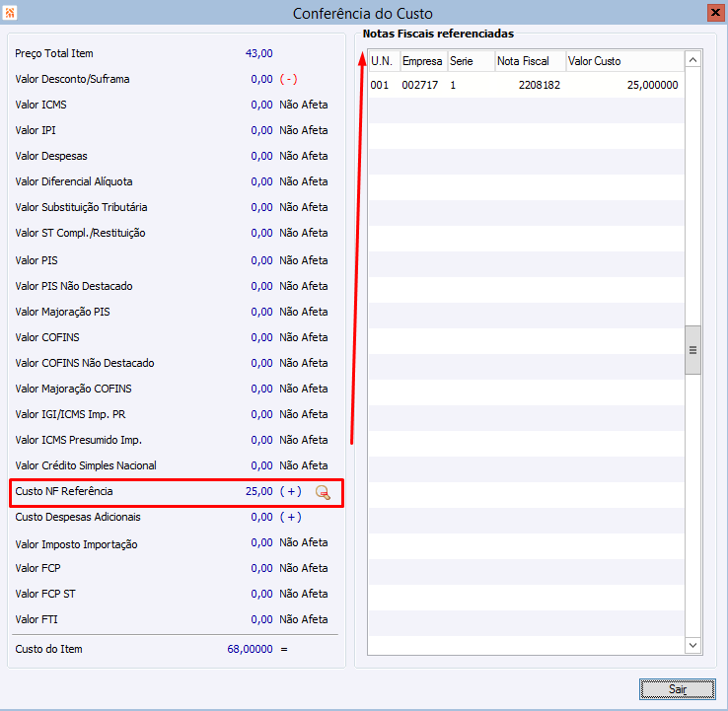
Task: Click the Notas Fiscais referenciadas heading
Action: click(x=438, y=34)
